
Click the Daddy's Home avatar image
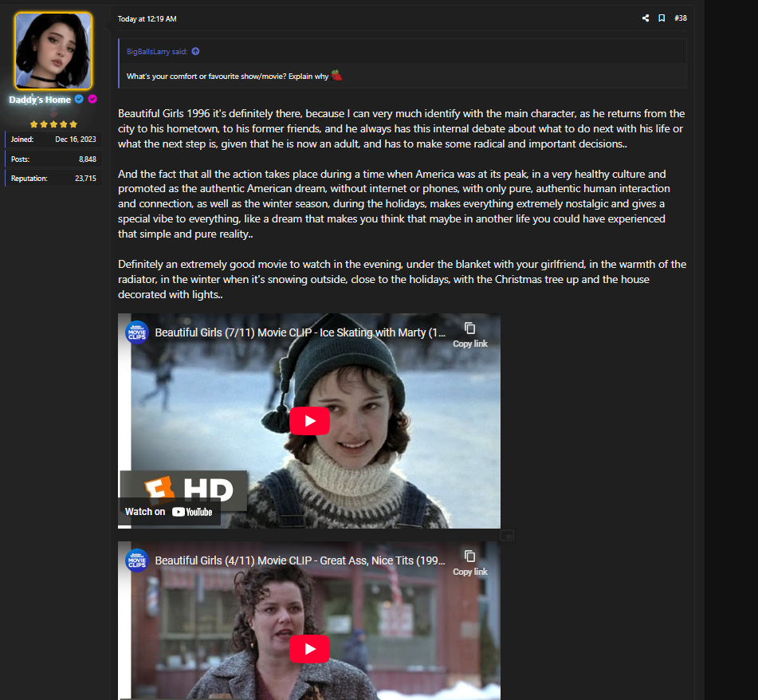tap(53, 51)
